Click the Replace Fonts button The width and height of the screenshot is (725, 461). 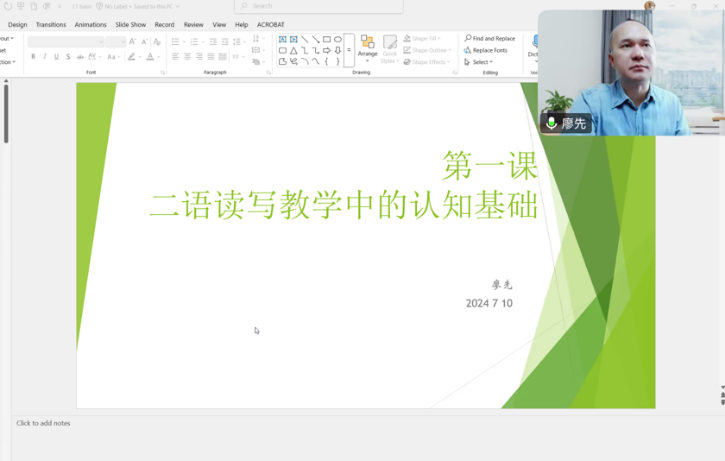pos(489,50)
